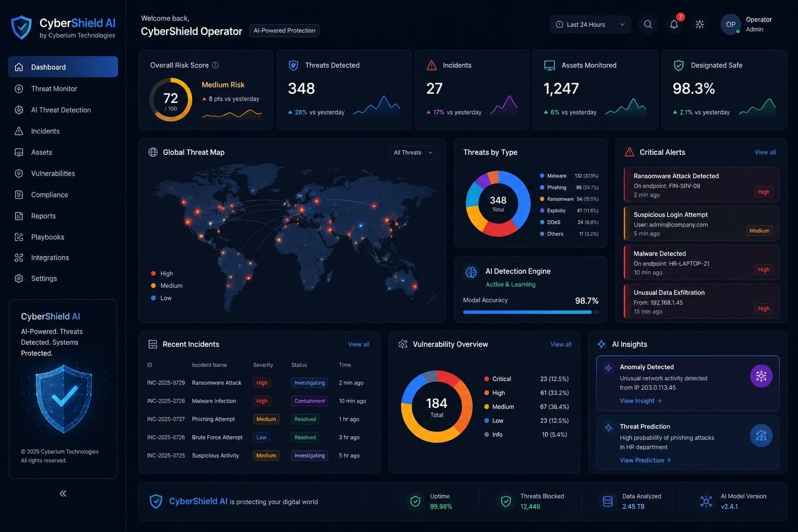Click the 72 risk score gauge
Screen dimensions: 798x532
point(170,100)
